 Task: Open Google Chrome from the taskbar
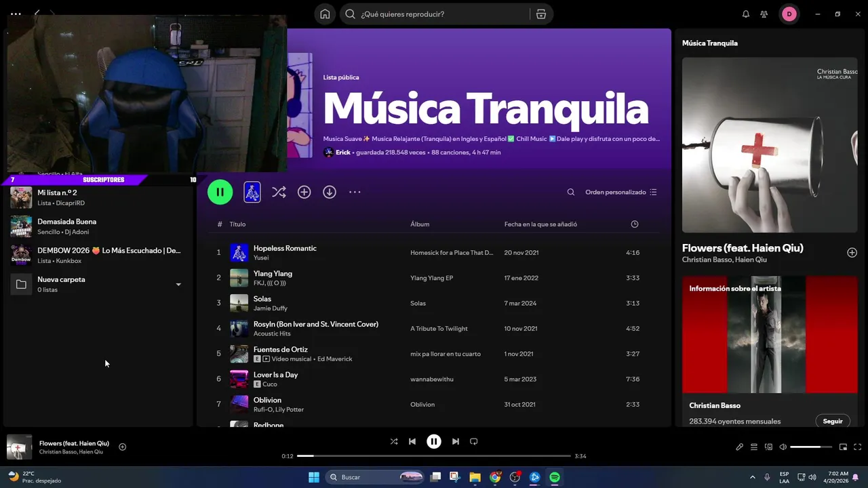point(495,477)
